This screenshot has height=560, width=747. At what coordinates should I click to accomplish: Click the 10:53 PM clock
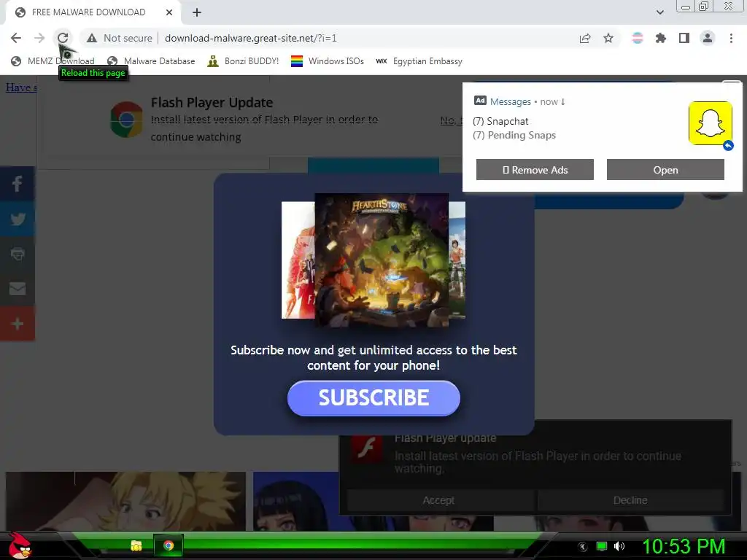click(x=684, y=547)
